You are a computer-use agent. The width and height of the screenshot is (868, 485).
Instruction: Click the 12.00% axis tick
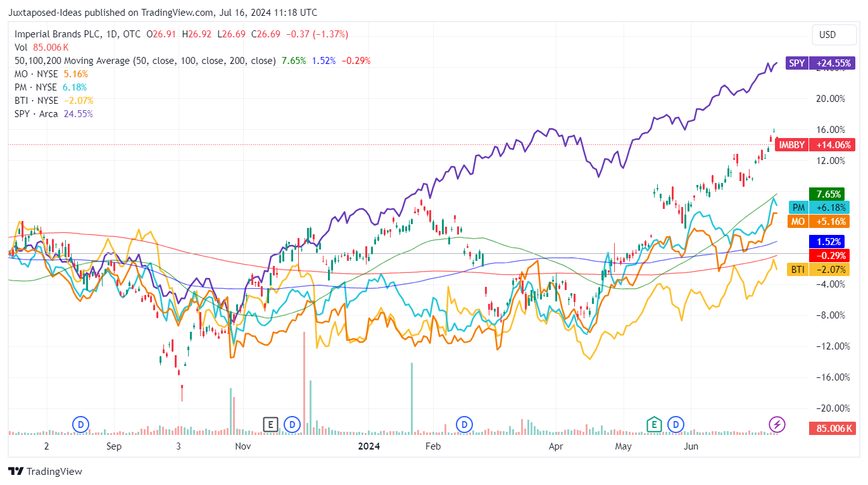click(x=832, y=161)
